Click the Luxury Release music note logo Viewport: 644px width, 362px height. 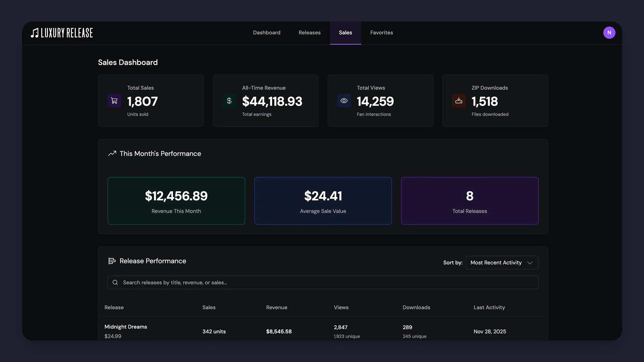coord(34,33)
